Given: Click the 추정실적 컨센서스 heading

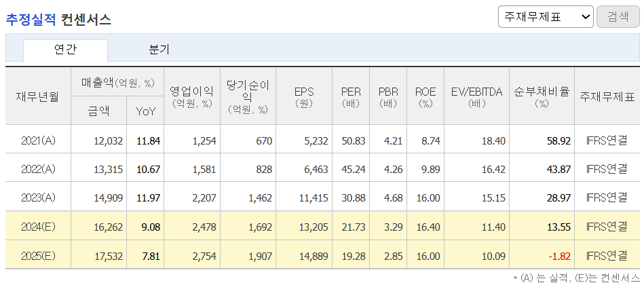Looking at the screenshot, I should [x=58, y=20].
